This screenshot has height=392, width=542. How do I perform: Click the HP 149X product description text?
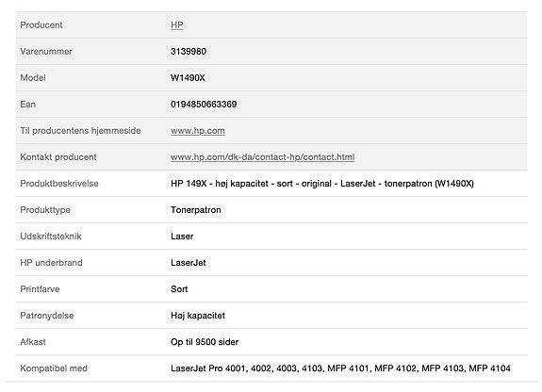pos(322,184)
